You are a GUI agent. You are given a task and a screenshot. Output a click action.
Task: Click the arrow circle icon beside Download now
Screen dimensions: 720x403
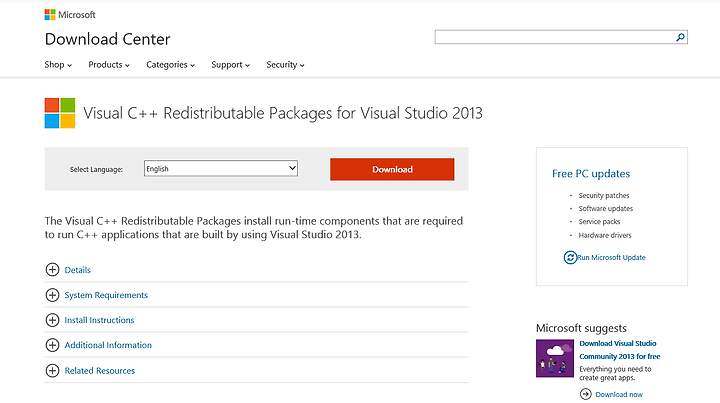[585, 394]
